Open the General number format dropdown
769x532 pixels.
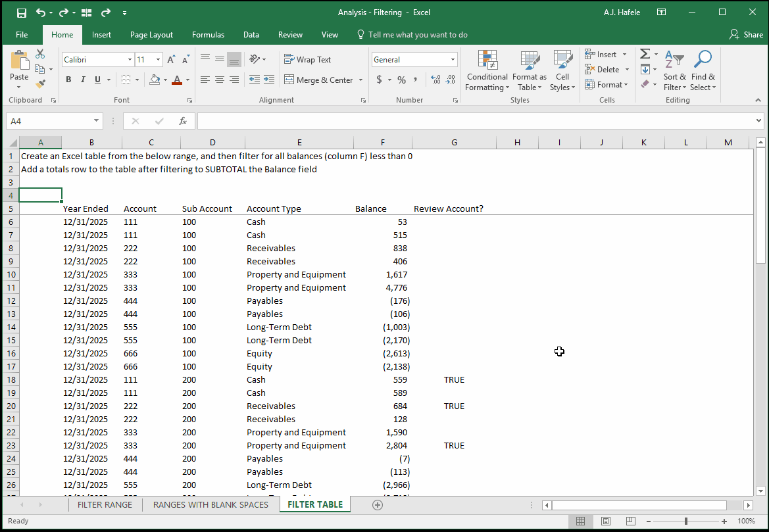pos(453,60)
